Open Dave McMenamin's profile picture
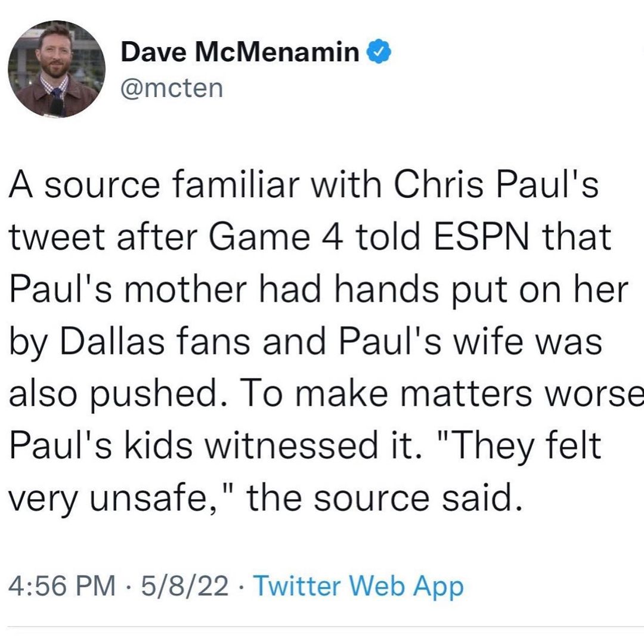The width and height of the screenshot is (644, 644). 57,69
